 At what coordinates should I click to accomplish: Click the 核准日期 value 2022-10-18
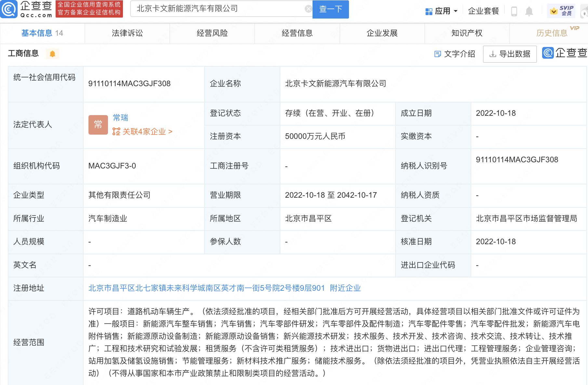pyautogui.click(x=496, y=242)
